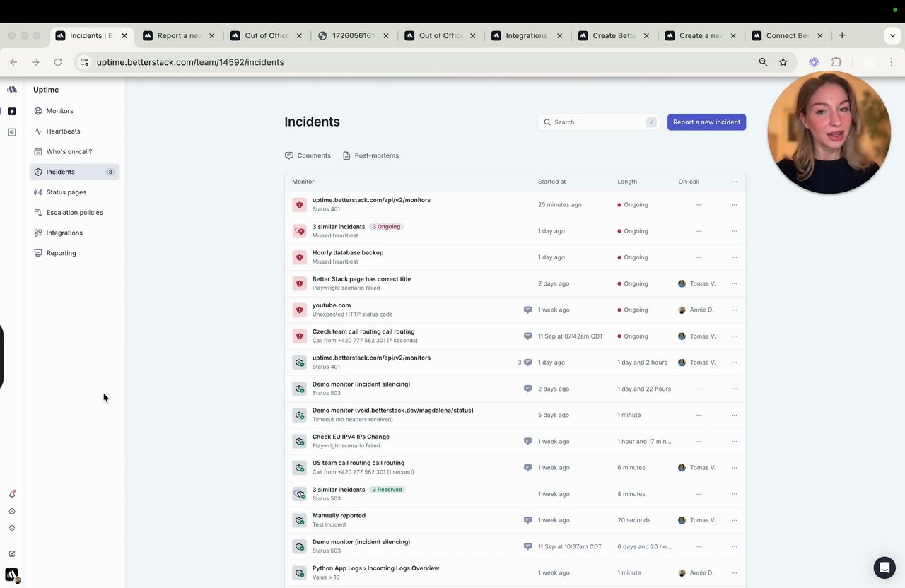Open new browser tab with plus
The width and height of the screenshot is (905, 588).
(841, 35)
